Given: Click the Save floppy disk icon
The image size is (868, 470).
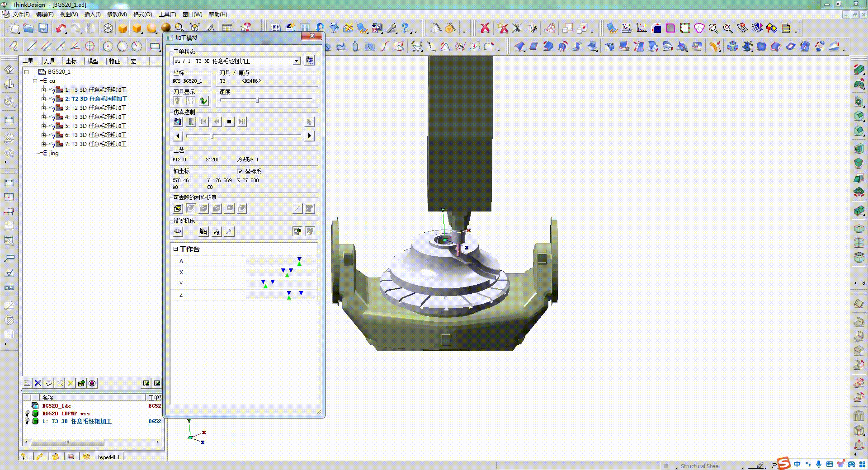Looking at the screenshot, I should 43,28.
